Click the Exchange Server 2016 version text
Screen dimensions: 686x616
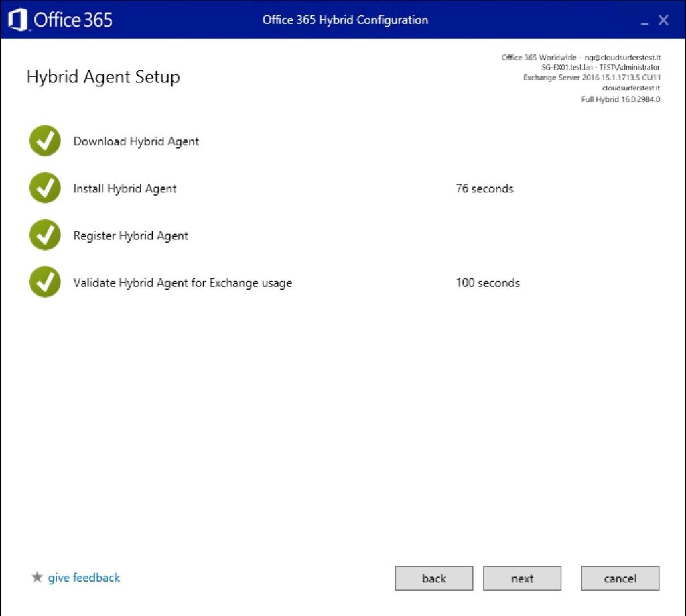(592, 78)
